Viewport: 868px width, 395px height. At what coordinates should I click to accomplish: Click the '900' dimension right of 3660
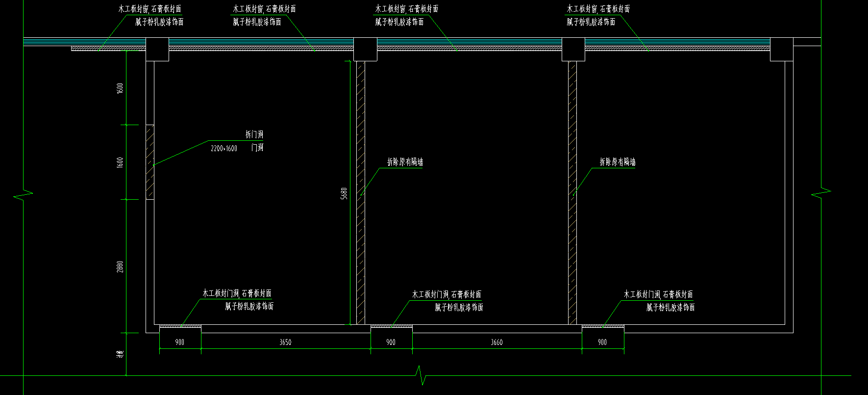[x=602, y=342]
